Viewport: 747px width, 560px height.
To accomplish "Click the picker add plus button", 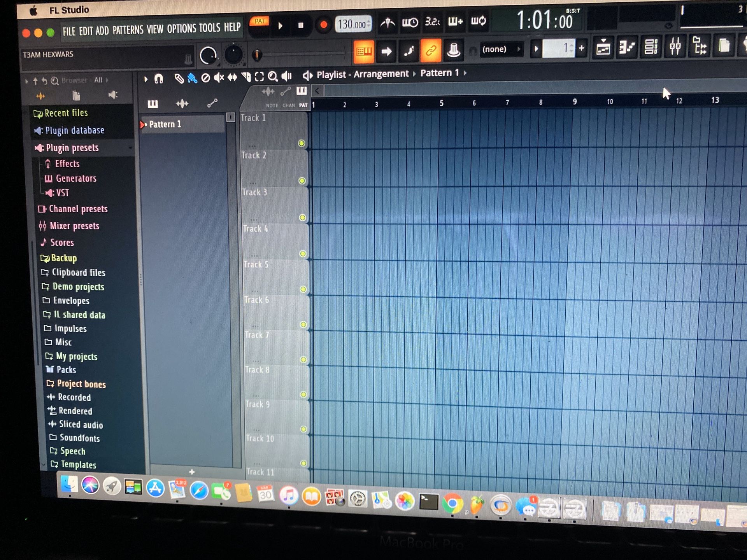I will coord(192,472).
